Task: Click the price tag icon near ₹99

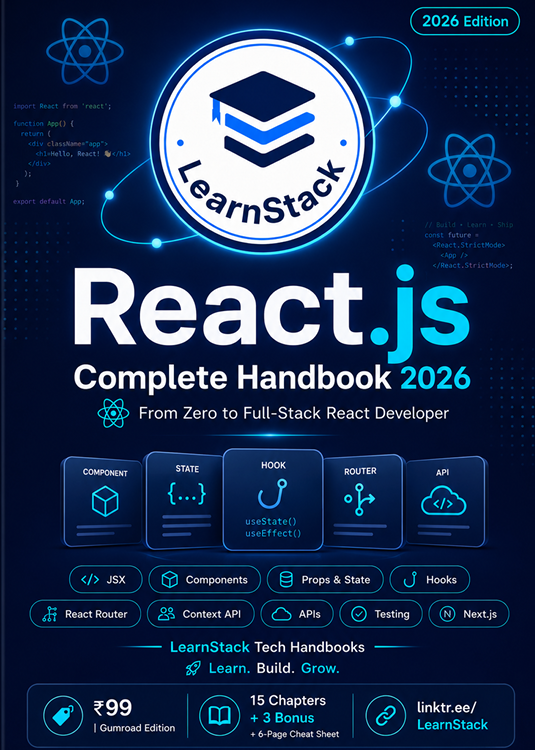Action: (x=63, y=716)
